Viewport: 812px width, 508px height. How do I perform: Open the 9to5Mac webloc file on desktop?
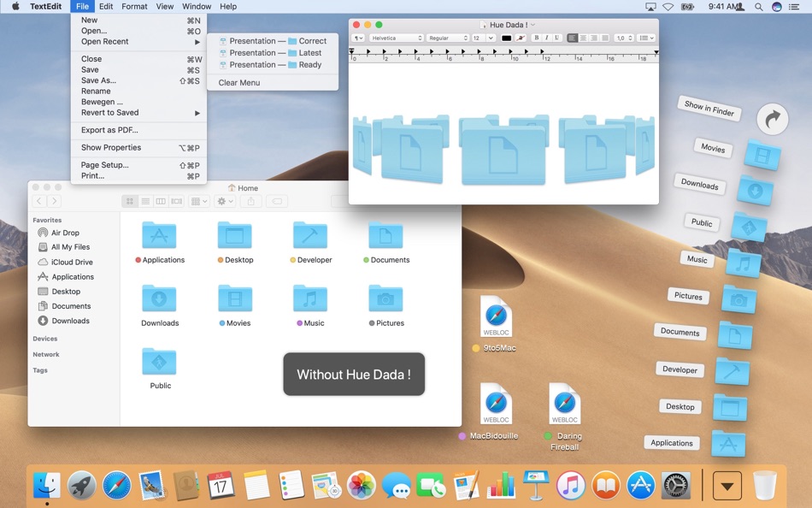496,316
